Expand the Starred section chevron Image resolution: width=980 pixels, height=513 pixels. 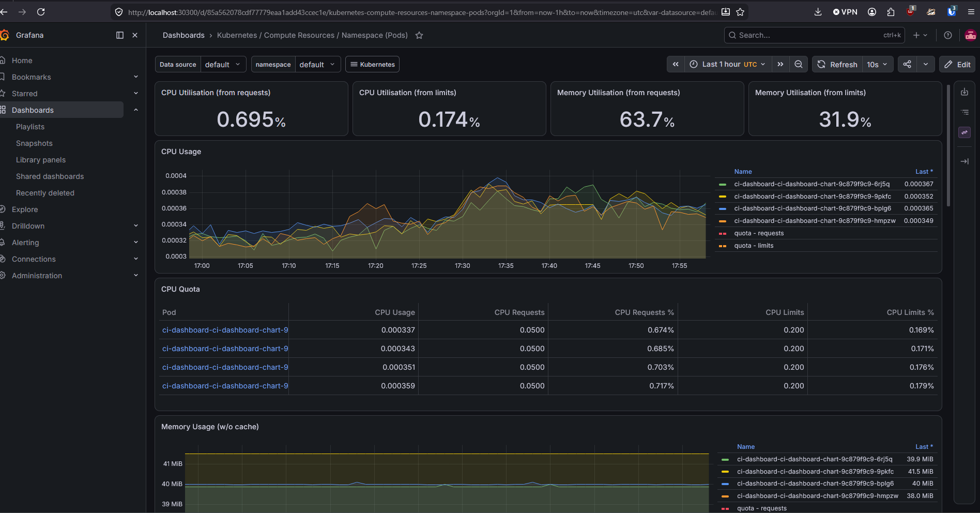[136, 94]
